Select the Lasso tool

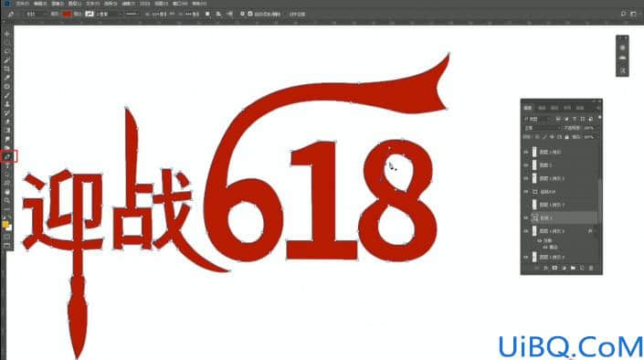[7, 51]
